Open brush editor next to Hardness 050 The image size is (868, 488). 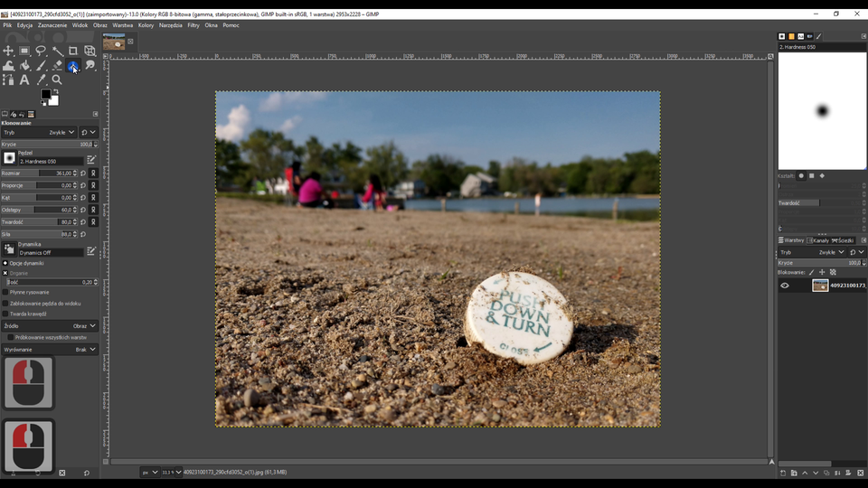coord(91,160)
